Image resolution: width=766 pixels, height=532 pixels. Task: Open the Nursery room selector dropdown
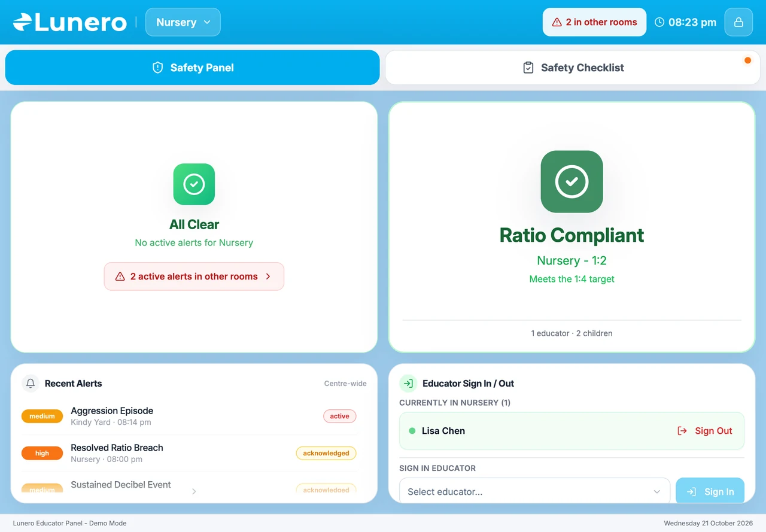[183, 22]
